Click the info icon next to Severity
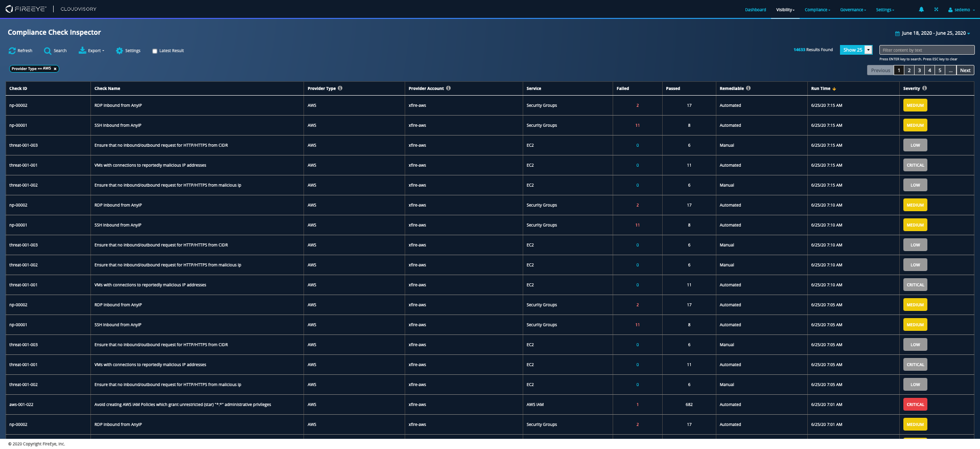The image size is (980, 449). click(924, 88)
